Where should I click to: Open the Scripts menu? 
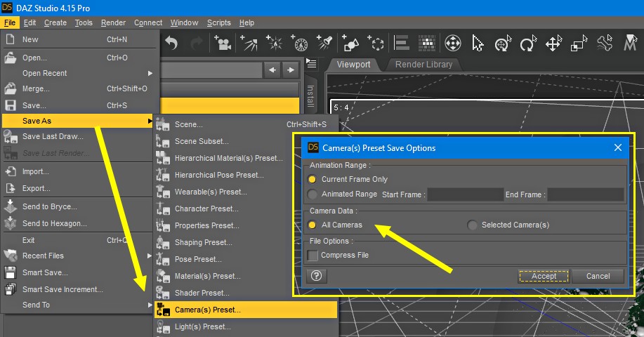(219, 22)
